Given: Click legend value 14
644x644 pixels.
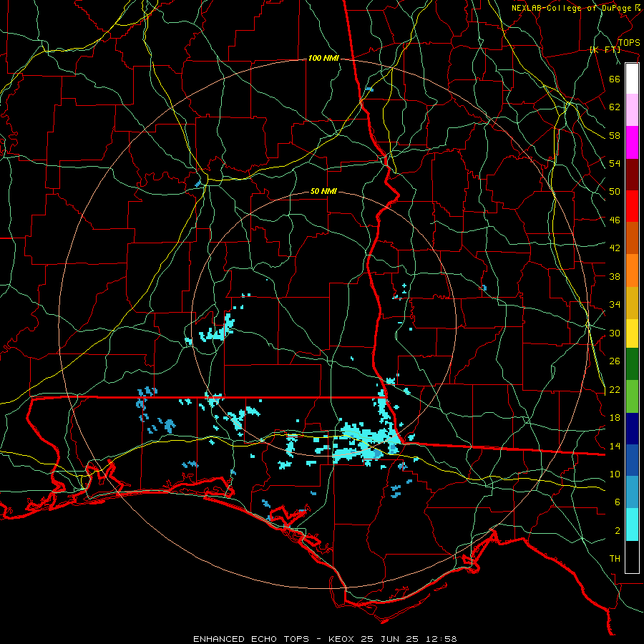Looking at the screenshot, I should point(615,446).
